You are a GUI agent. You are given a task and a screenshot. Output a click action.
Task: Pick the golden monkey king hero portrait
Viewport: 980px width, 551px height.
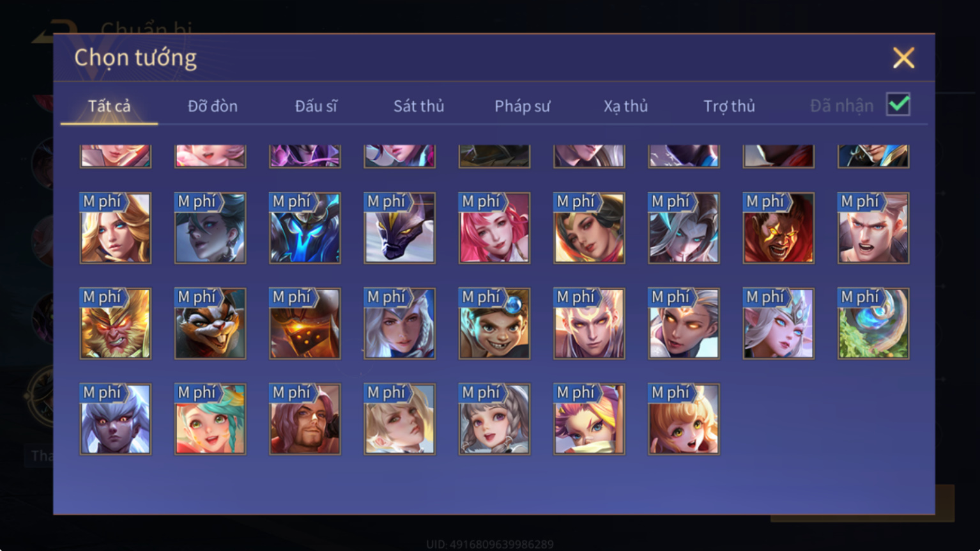pyautogui.click(x=116, y=323)
